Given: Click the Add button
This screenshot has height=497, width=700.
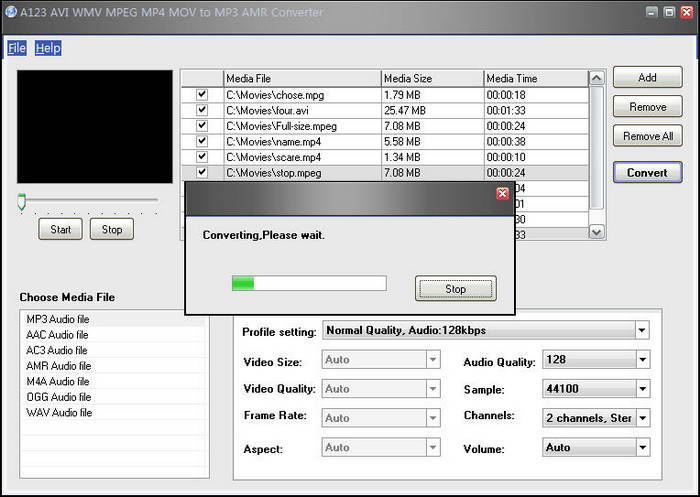Looking at the screenshot, I should coord(647,78).
